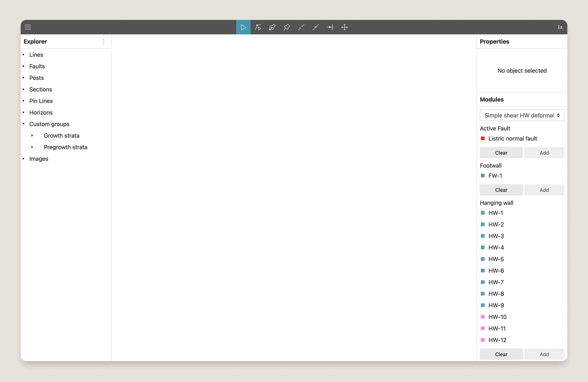
Task: Add an item to the Footwall list
Action: 544,190
